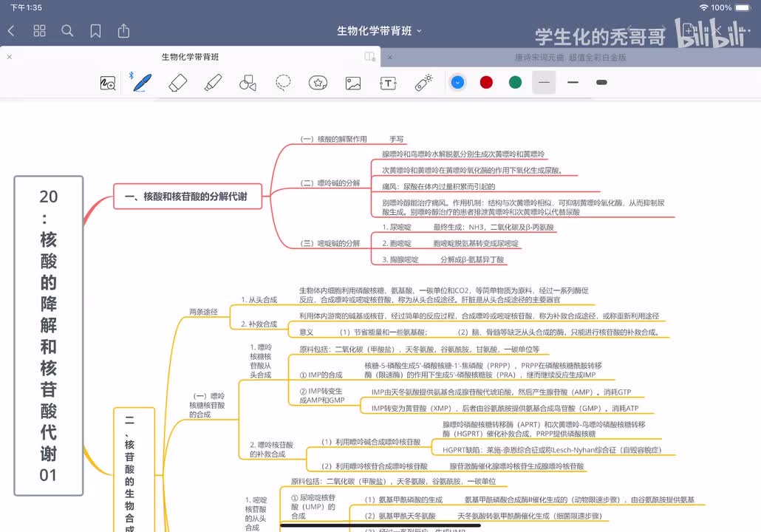Click the (2) 利用嘌呤核苷合成嘌呤核苷酸 node
This screenshot has width=761, height=532.
pyautogui.click(x=375, y=466)
